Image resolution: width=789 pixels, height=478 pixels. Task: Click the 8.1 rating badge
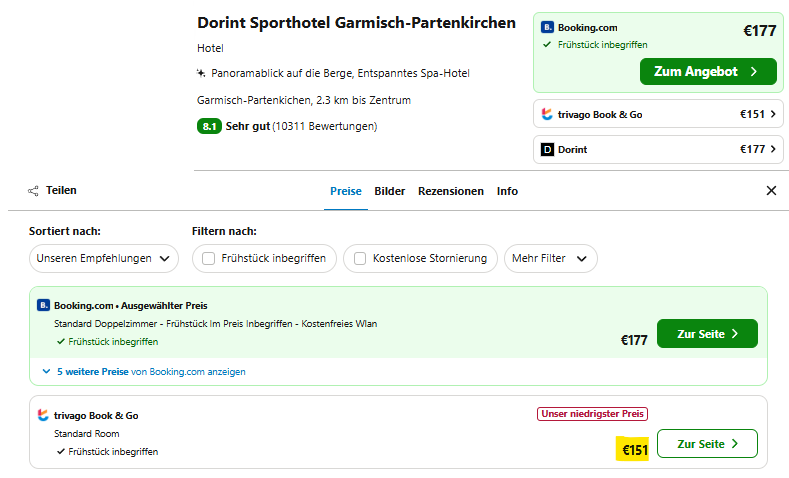(x=209, y=126)
